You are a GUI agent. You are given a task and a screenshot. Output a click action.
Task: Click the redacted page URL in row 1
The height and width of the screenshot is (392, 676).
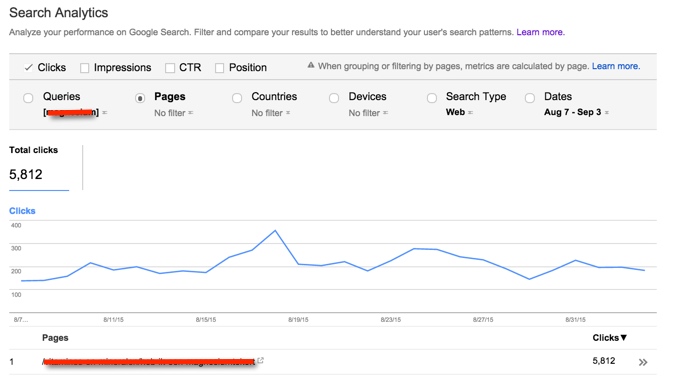149,361
